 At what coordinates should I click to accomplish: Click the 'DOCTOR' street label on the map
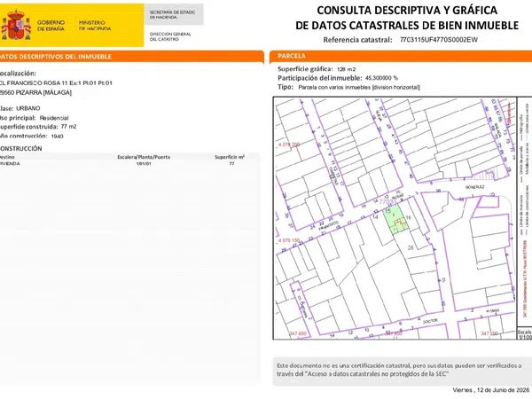point(430,321)
